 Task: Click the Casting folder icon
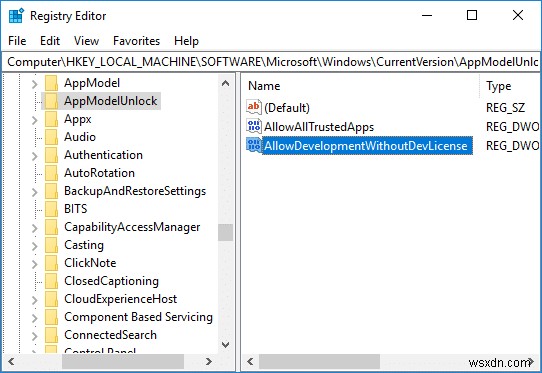(51, 245)
